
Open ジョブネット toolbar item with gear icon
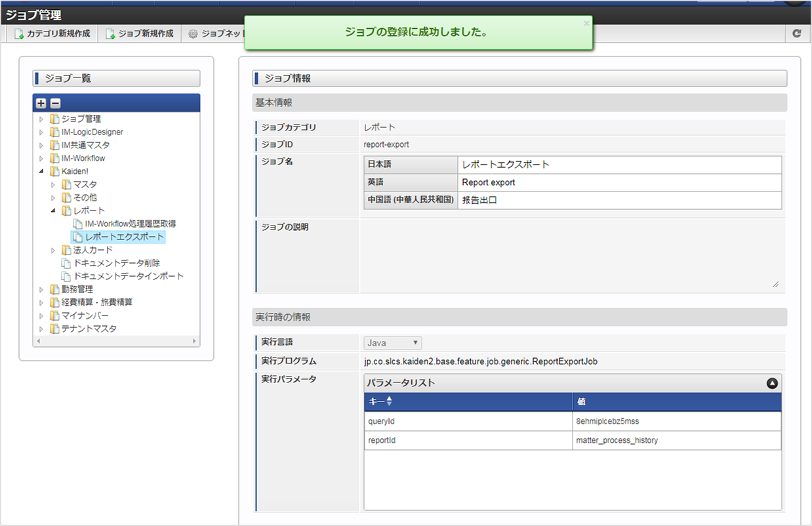tap(216, 33)
